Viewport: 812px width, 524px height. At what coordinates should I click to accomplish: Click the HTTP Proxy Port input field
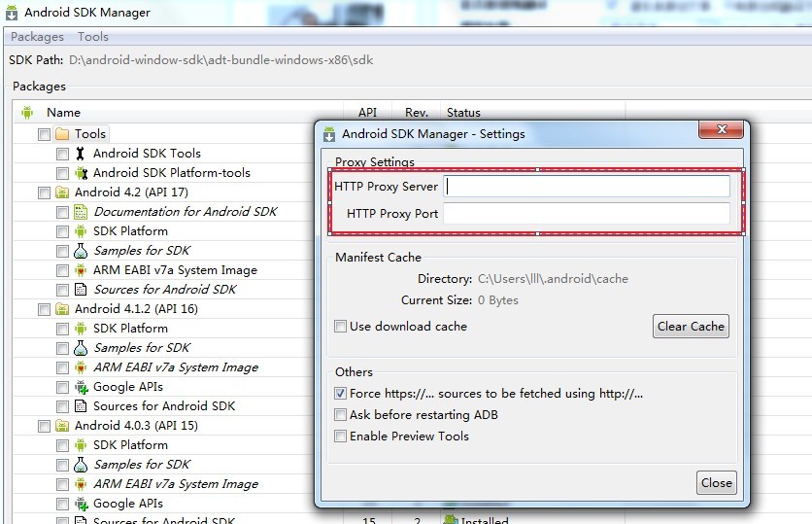[587, 214]
